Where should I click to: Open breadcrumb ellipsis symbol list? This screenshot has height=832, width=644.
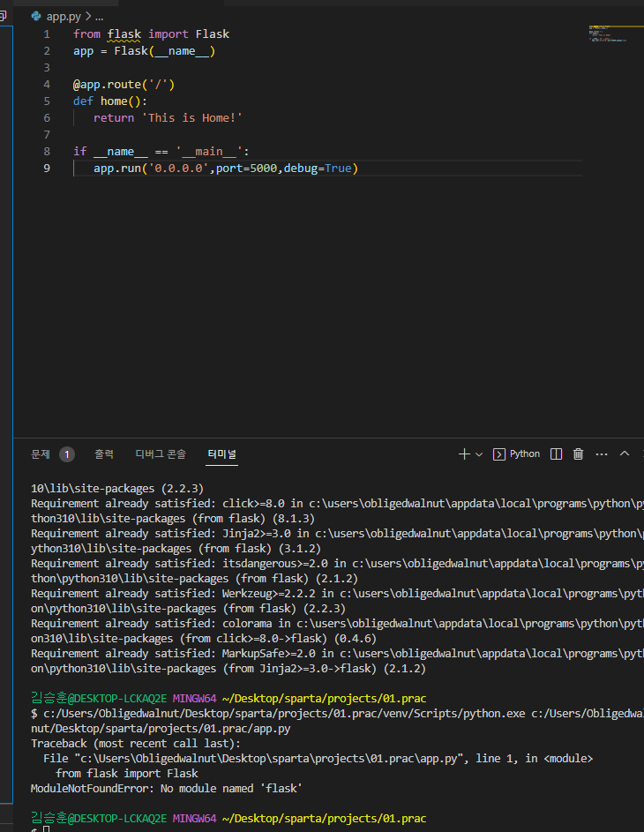[x=99, y=17]
